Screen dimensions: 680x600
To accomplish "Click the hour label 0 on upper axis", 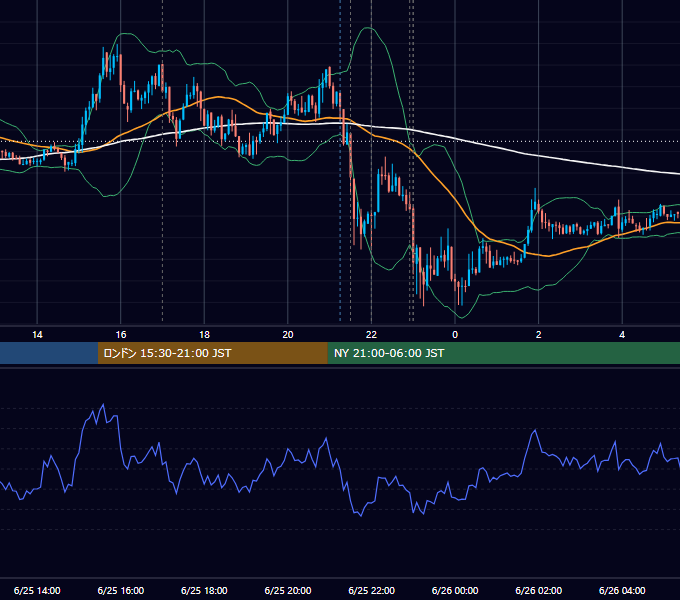I will click(455, 335).
